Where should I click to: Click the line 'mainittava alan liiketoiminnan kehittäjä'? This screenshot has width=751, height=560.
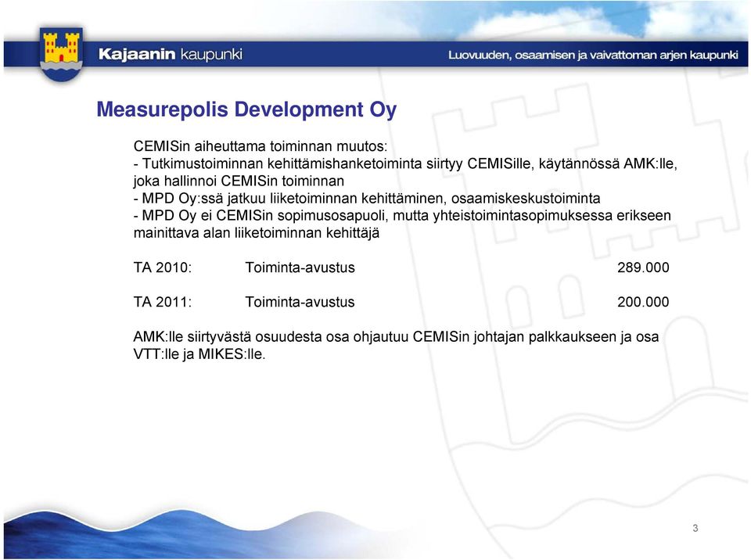(x=257, y=233)
